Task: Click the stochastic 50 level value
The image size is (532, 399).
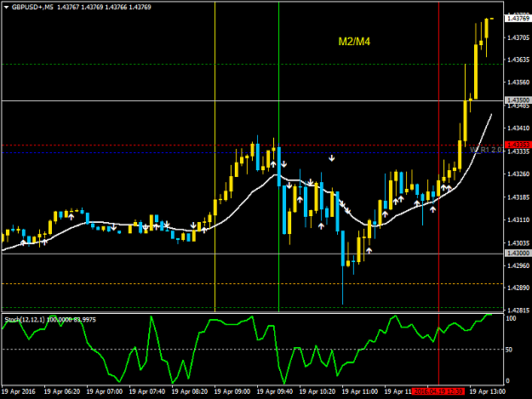Action: point(509,350)
